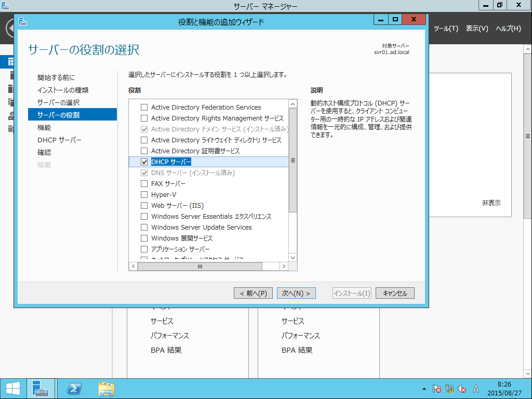The width and height of the screenshot is (532, 399).
Task: Open ヘルプ(H) menu in Server Manager
Action: [508, 29]
